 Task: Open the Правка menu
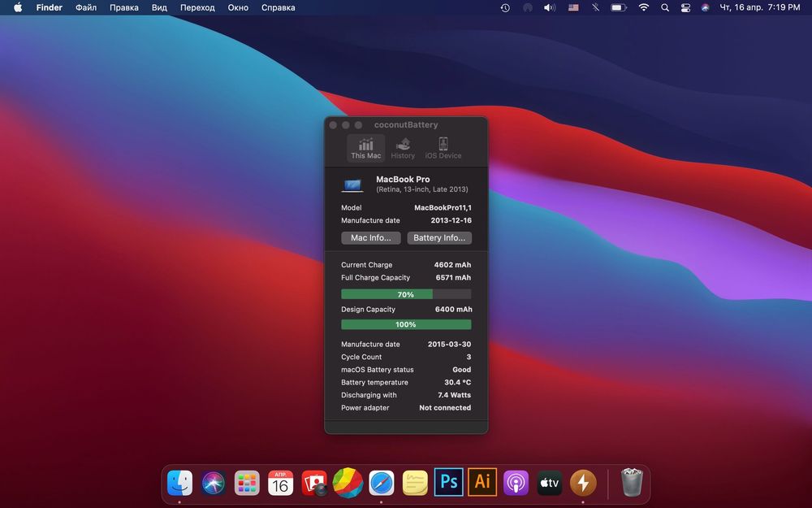pos(123,7)
